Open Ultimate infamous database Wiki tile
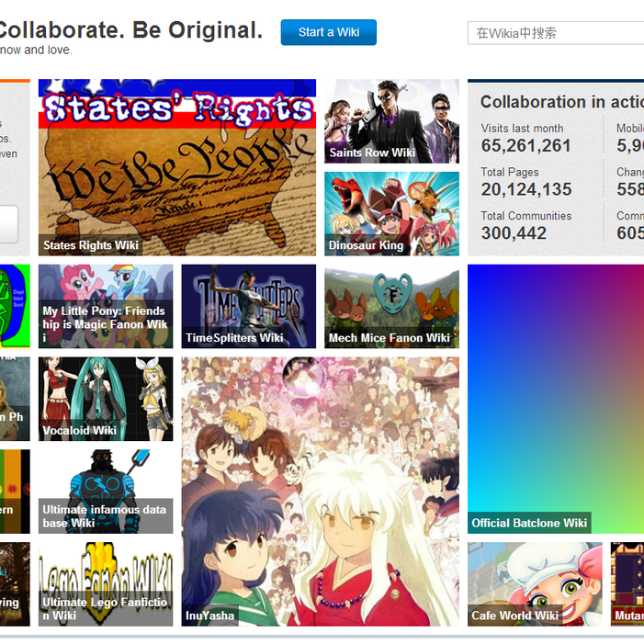 [106, 491]
